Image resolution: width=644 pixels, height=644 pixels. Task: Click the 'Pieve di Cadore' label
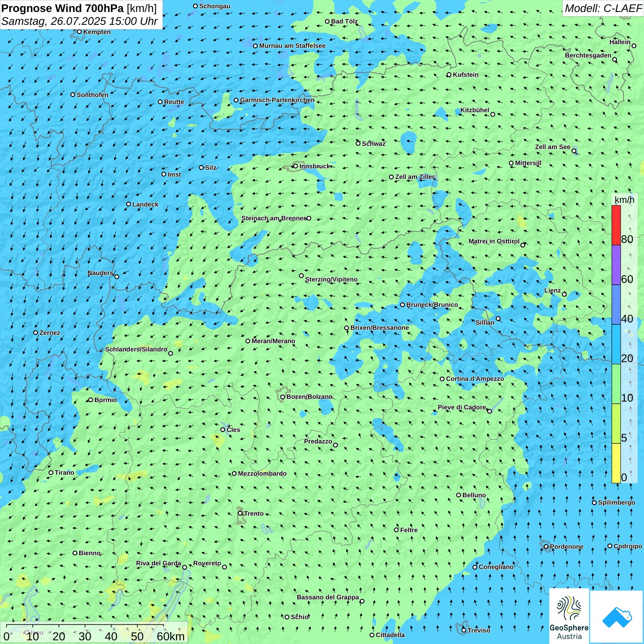coord(462,407)
